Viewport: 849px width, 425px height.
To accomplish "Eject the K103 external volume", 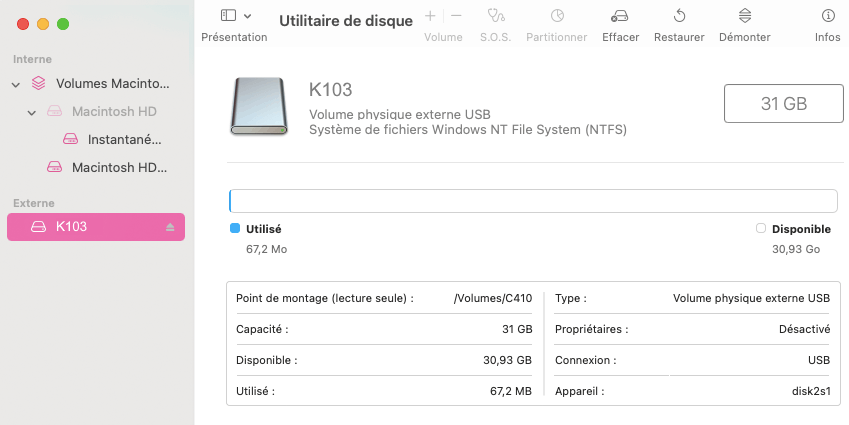I will pyautogui.click(x=170, y=227).
